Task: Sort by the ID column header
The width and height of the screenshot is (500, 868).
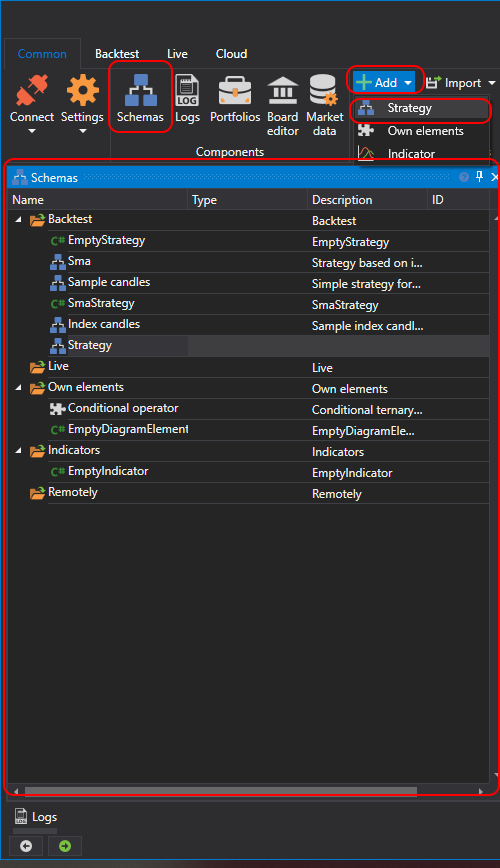Action: pos(458,200)
